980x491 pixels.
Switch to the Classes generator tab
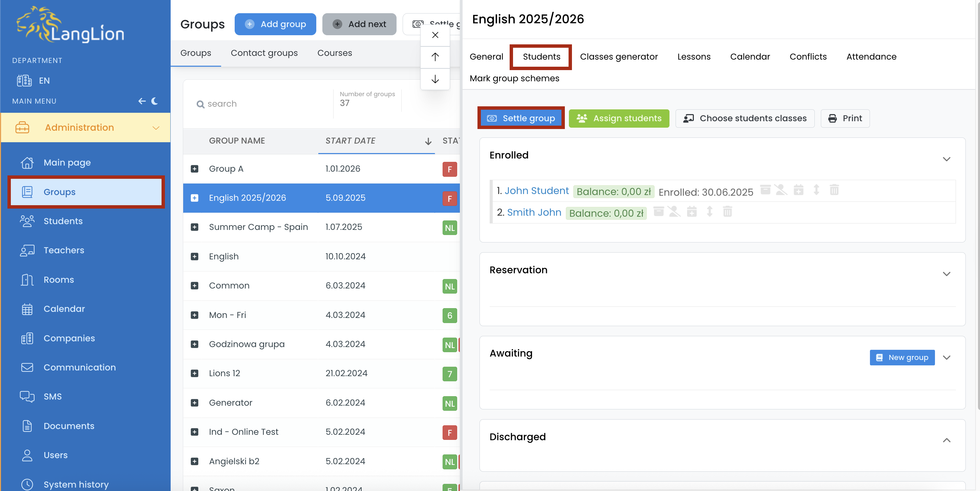(619, 57)
